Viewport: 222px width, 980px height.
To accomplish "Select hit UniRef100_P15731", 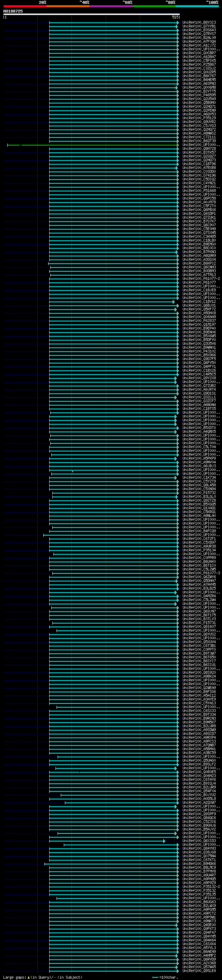I will [x=199, y=623].
